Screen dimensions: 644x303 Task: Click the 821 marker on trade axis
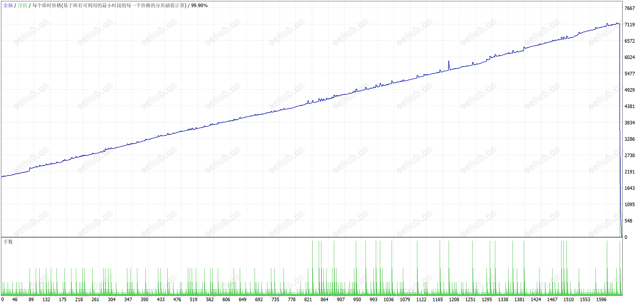pyautogui.click(x=308, y=299)
